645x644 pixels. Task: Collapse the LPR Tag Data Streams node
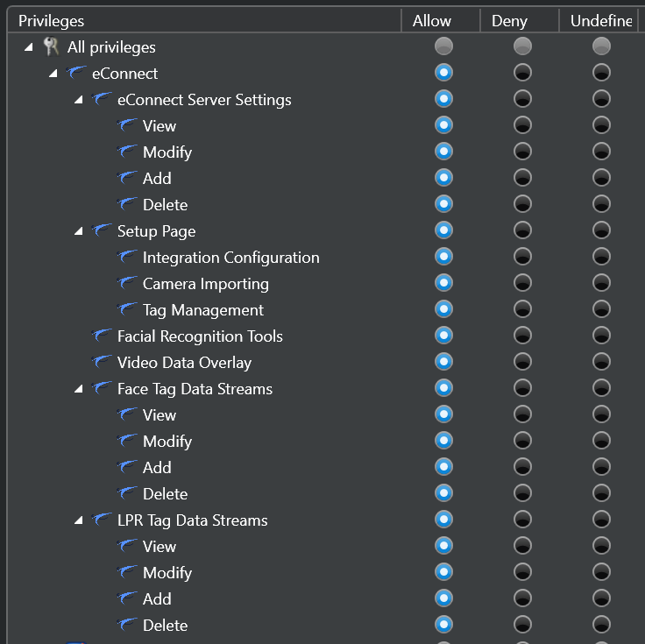tap(80, 520)
